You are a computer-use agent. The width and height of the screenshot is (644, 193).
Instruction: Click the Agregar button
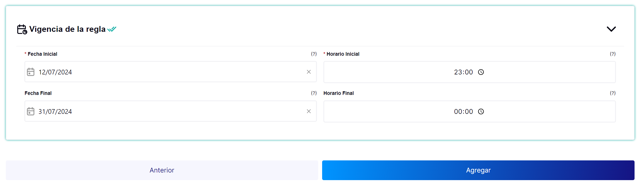point(478,170)
